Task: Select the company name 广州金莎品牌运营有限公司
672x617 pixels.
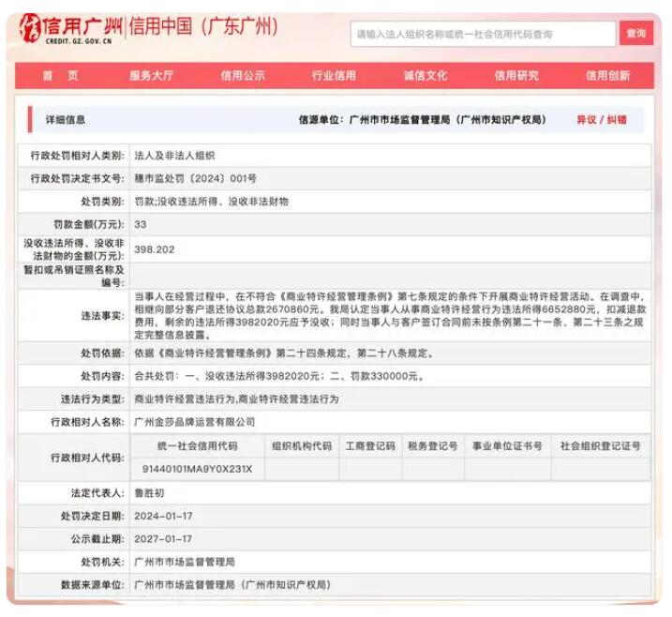Action: pyautogui.click(x=195, y=422)
